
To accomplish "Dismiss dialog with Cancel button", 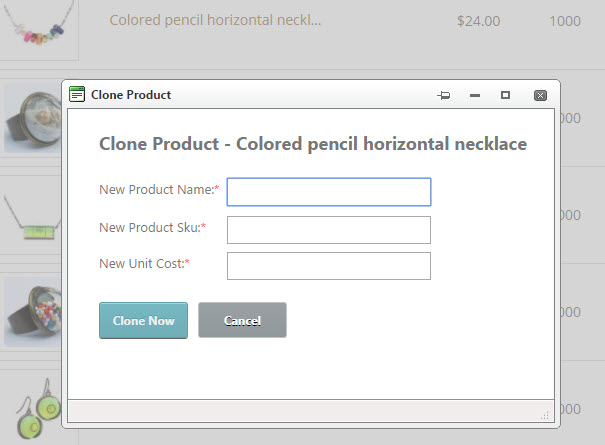I will point(242,320).
